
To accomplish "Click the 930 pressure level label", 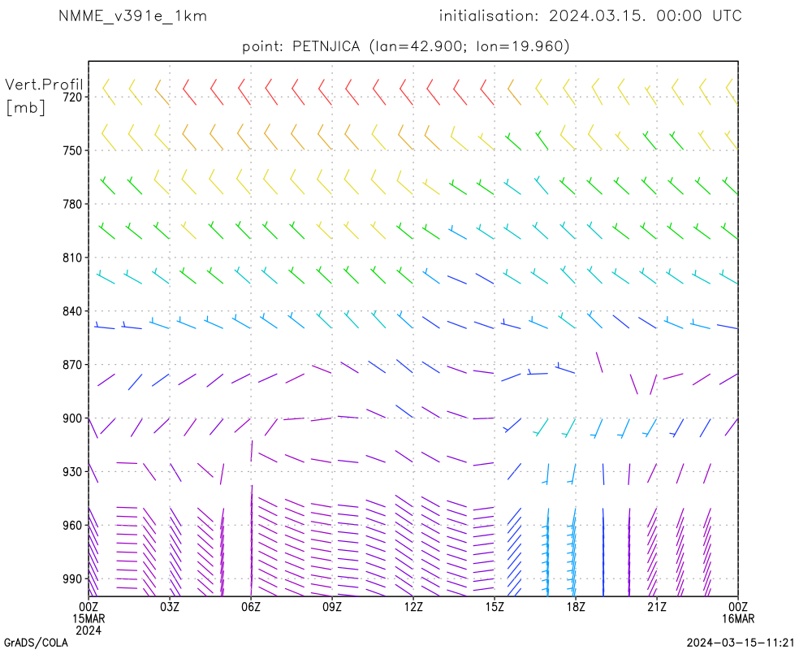I will [73, 472].
